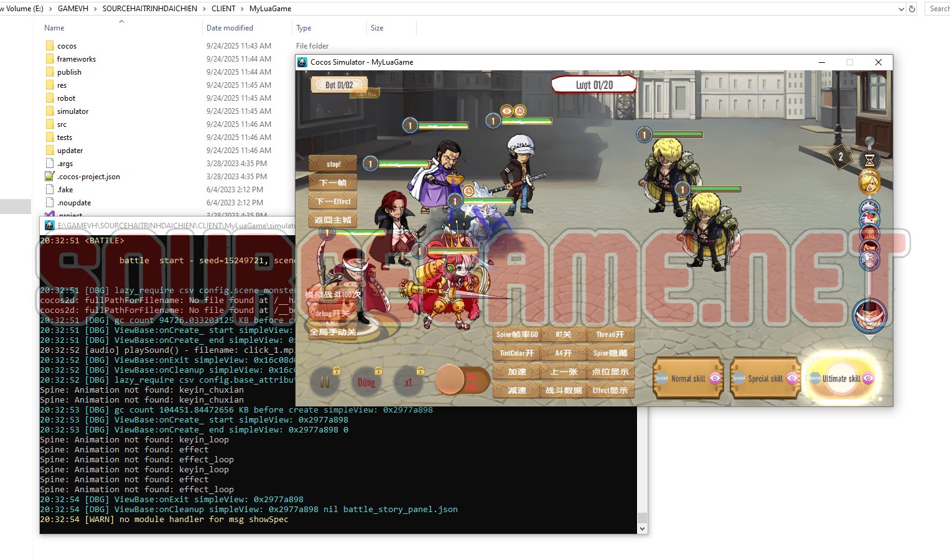Screen dimensions: 950x560
Task: Open the cocos folder
Action: pos(67,46)
